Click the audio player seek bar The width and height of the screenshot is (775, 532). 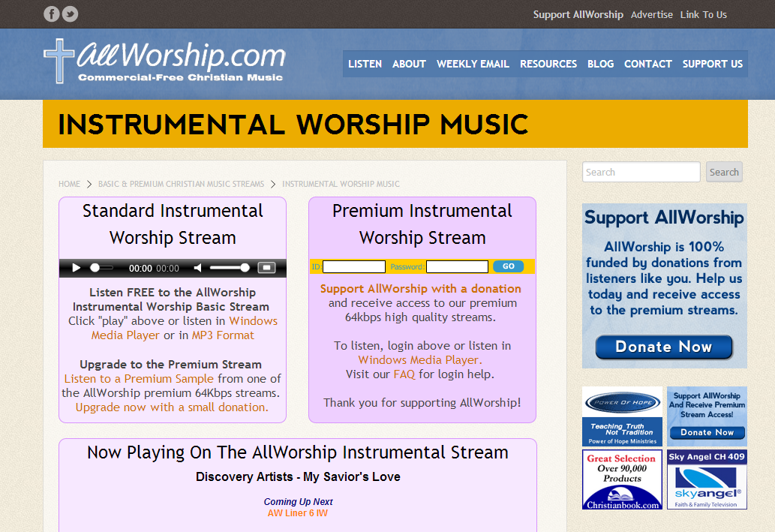[x=102, y=268]
